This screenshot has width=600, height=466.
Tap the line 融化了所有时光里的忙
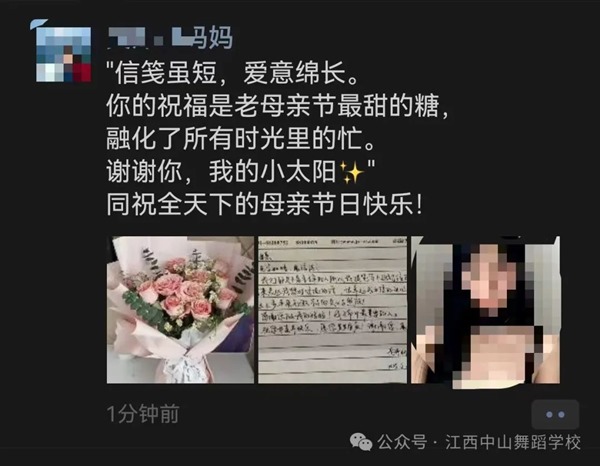(241, 138)
